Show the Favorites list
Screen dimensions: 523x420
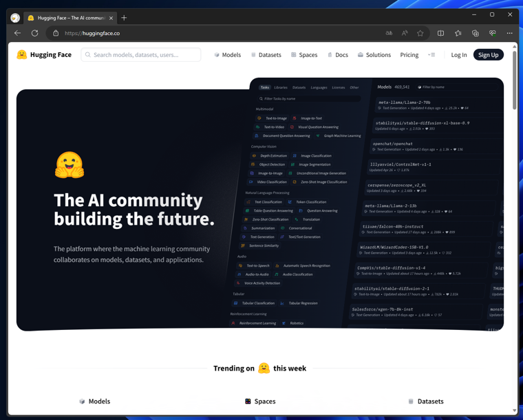458,33
